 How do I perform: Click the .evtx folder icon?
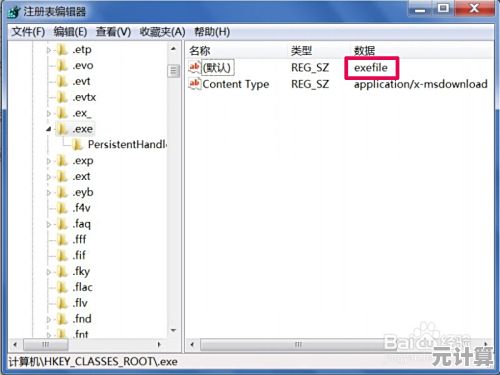click(62, 97)
